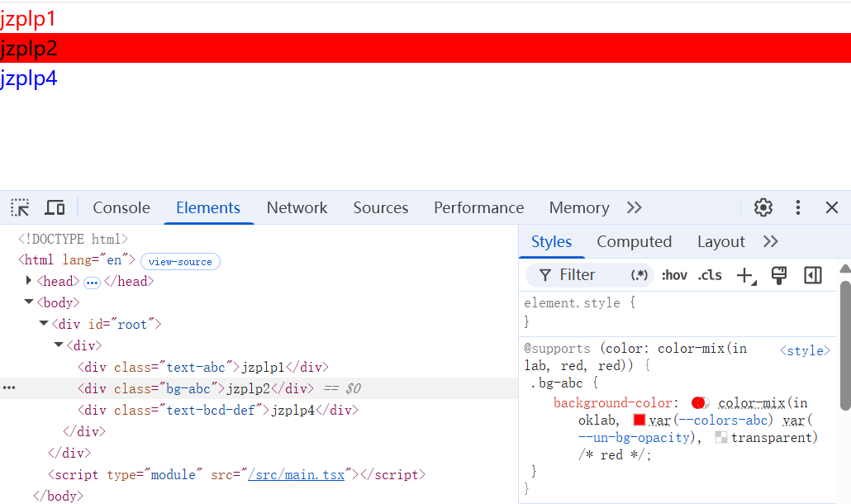Switch to the Performance tab

pyautogui.click(x=478, y=207)
